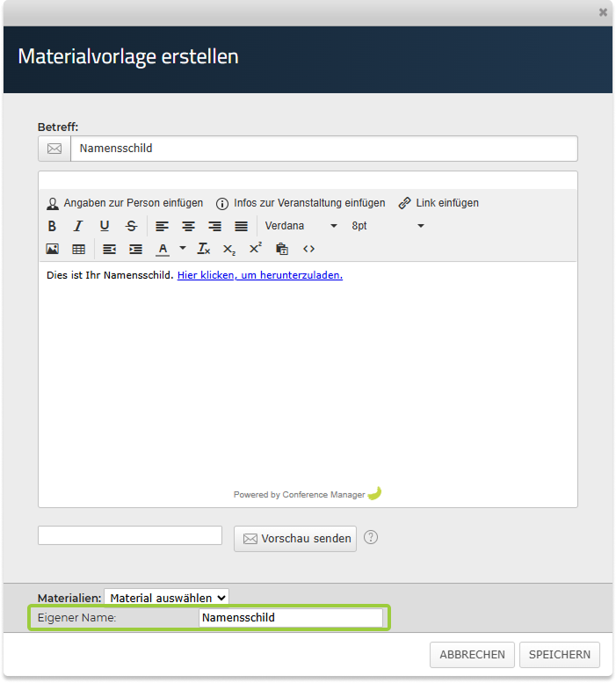Viewport: 616px width, 683px height.
Task: Click the paste as text icon
Action: click(x=282, y=250)
